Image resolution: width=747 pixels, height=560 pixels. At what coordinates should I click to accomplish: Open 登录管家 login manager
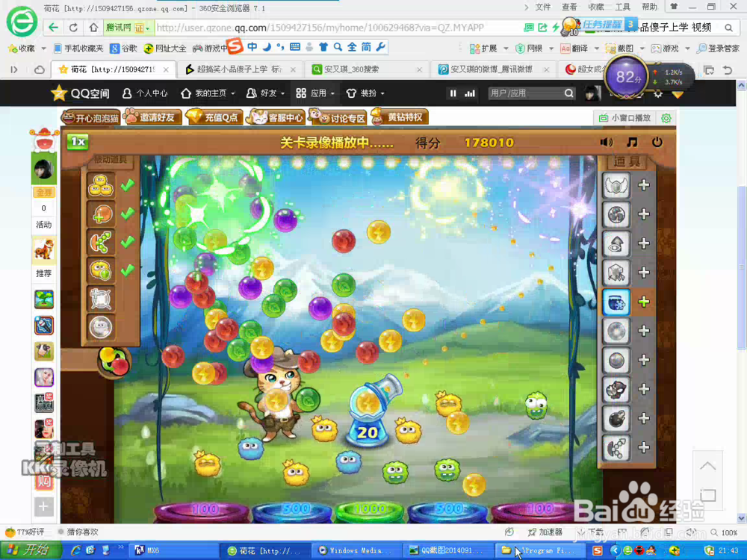(x=718, y=48)
